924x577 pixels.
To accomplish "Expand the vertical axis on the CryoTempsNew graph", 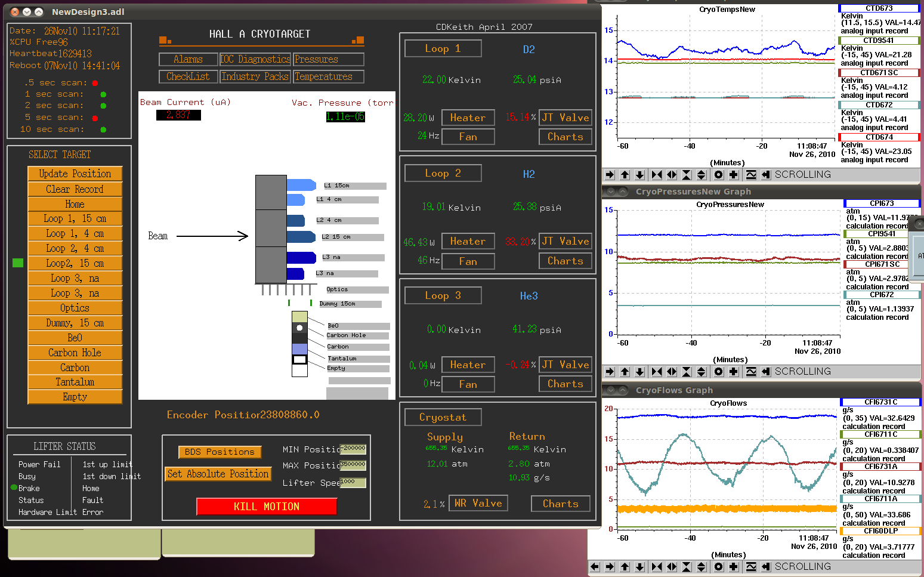I will [702, 175].
